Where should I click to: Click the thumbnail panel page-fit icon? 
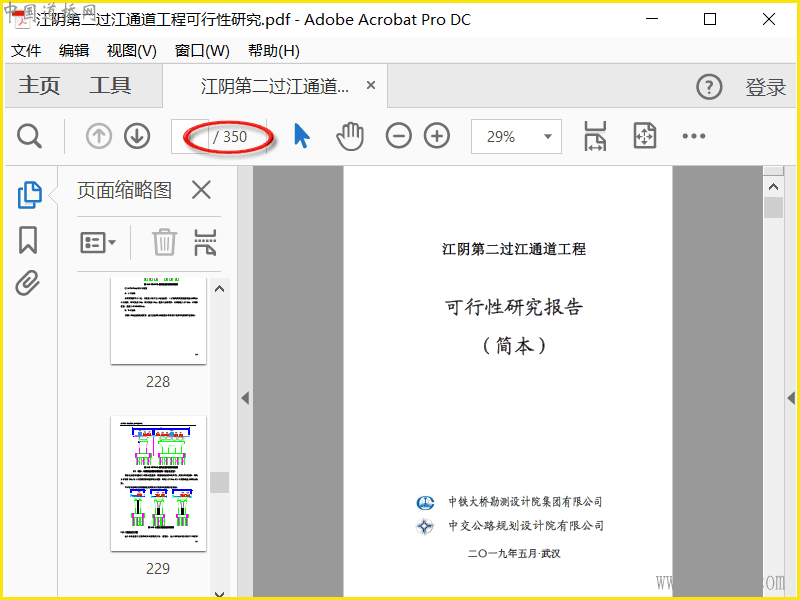tap(205, 242)
